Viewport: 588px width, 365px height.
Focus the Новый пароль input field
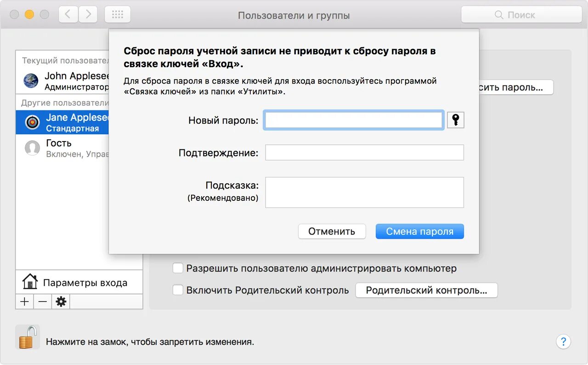[x=354, y=120]
